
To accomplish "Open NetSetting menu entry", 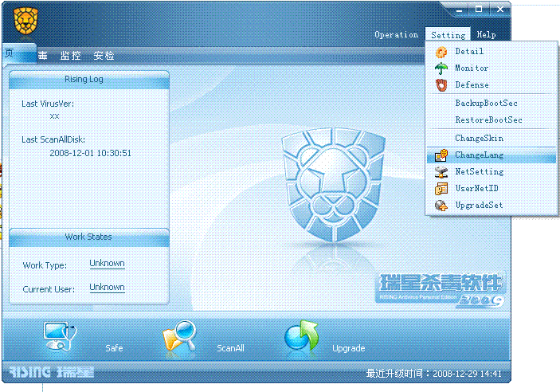I will pos(491,171).
